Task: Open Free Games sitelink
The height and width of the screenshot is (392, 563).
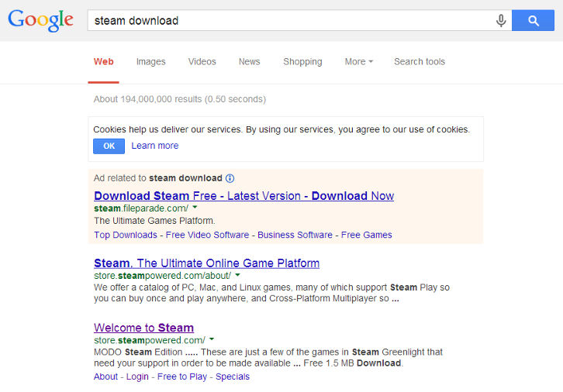Action: tap(366, 235)
